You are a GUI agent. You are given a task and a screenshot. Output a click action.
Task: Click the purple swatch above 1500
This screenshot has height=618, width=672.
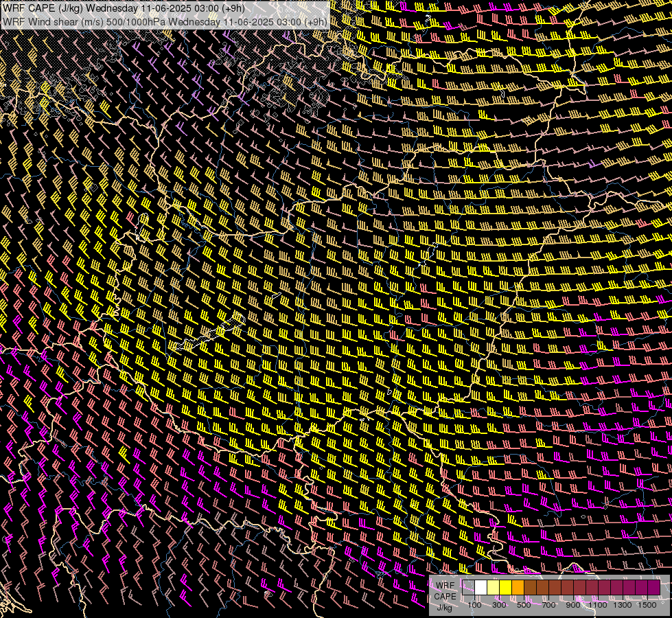[x=654, y=588]
